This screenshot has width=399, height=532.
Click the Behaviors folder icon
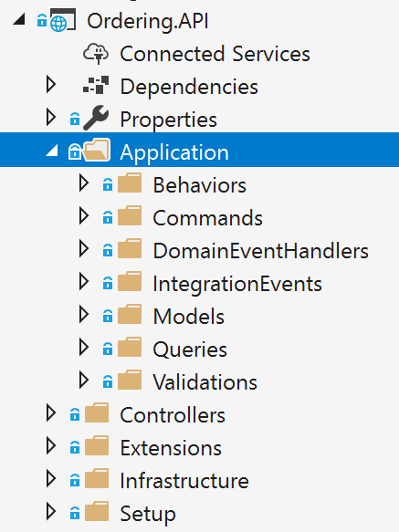click(x=130, y=183)
